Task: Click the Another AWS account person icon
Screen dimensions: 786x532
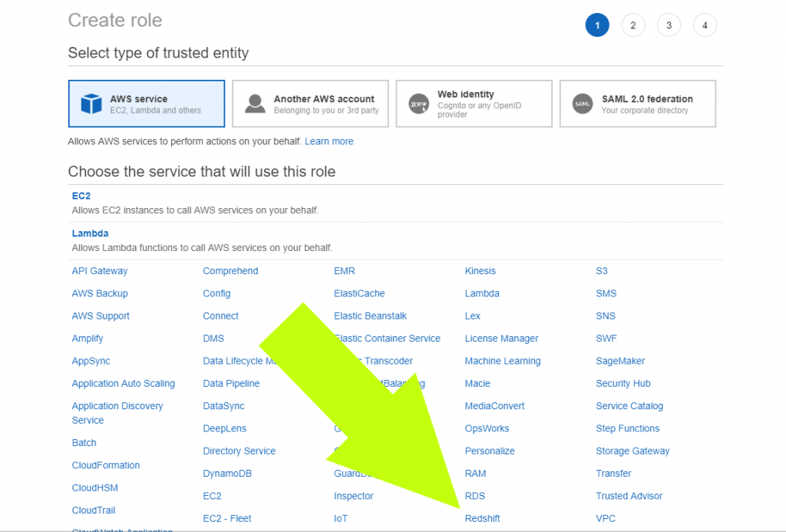Action: pos(255,104)
